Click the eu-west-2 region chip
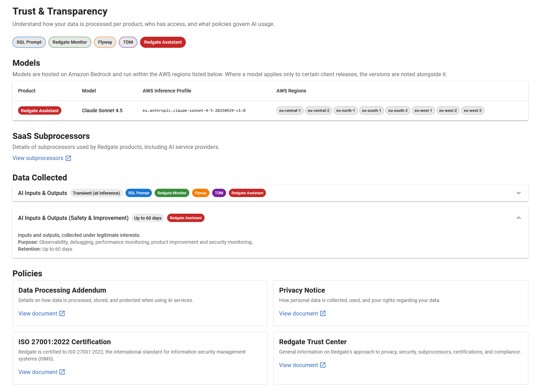536x392 pixels. (x=448, y=111)
